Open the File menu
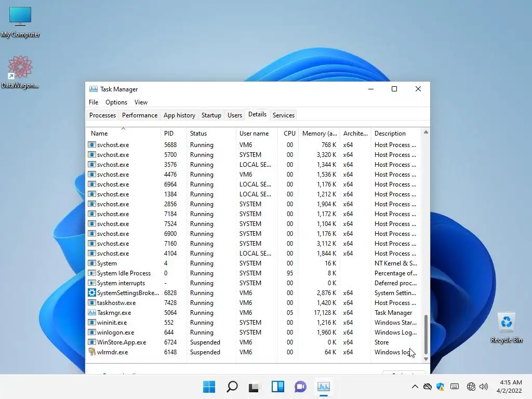Image resolution: width=532 pixels, height=399 pixels. pos(94,102)
